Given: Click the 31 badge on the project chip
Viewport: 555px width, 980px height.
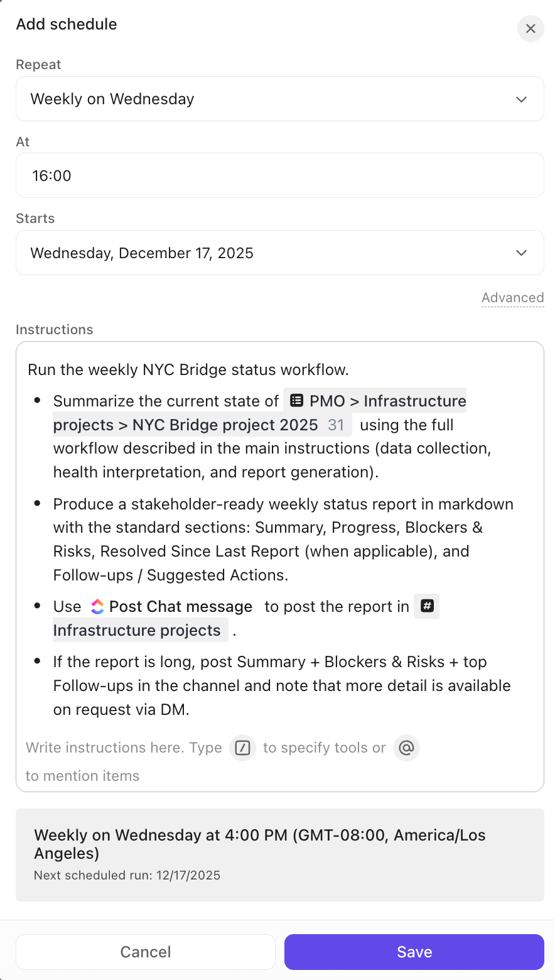Looking at the screenshot, I should [x=337, y=425].
